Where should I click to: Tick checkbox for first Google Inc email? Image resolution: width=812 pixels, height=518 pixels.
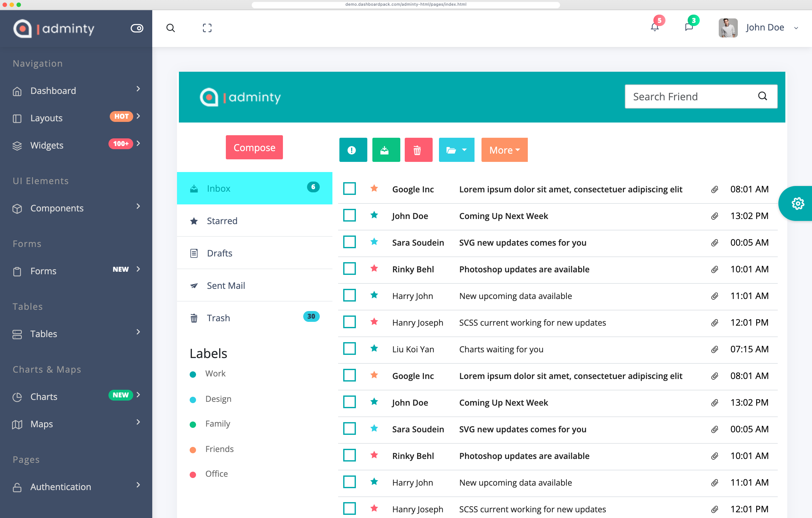(349, 189)
